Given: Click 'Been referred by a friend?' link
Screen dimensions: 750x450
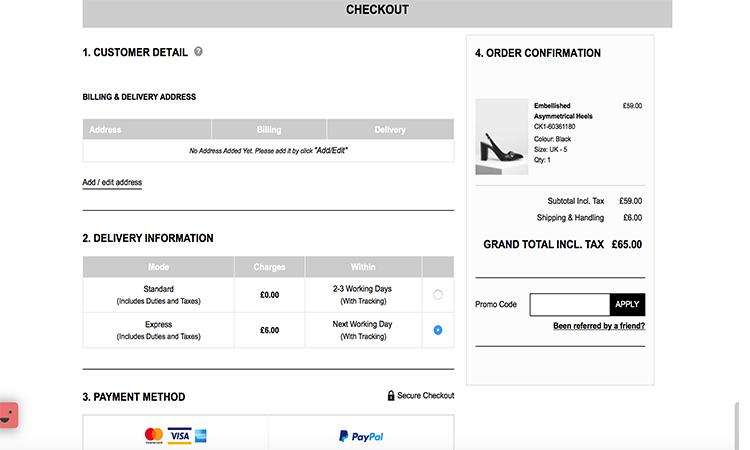Looking at the screenshot, I should (598, 326).
